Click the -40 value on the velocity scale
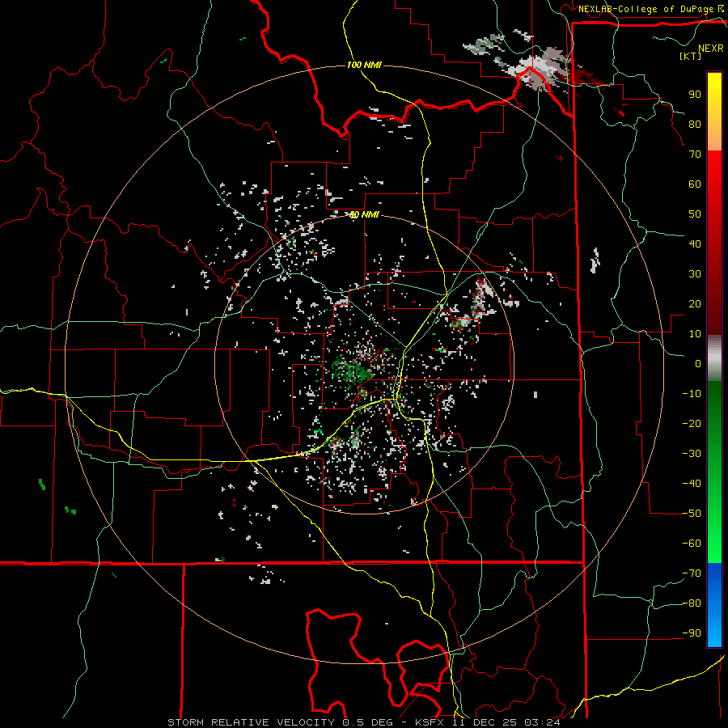The height and width of the screenshot is (728, 728). point(692,484)
